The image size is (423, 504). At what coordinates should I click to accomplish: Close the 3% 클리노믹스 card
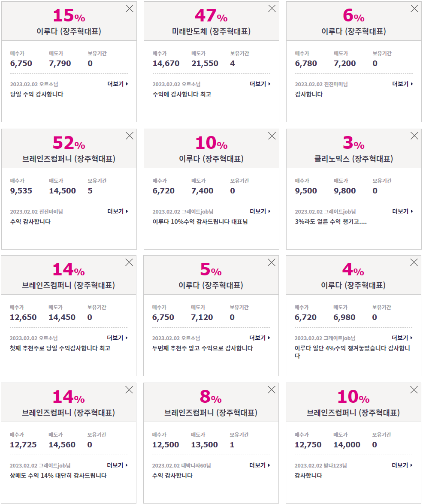[x=414, y=136]
